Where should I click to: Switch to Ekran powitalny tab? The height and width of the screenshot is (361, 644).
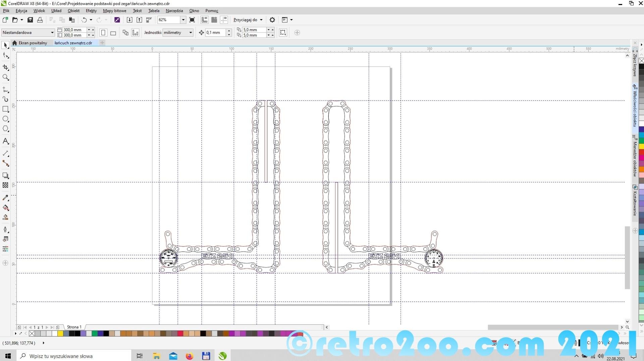point(33,43)
